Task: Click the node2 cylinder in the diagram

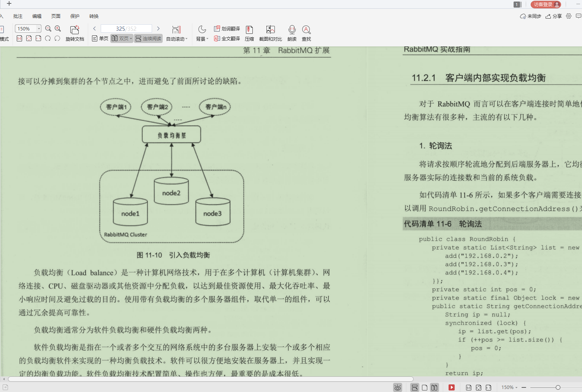Action: pos(171,191)
